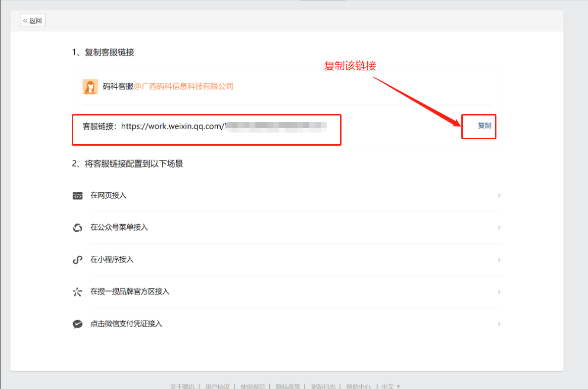Image resolution: width=588 pixels, height=389 pixels.
Task: Open the 在搜一搜品牌官方区接入 row arrow
Action: 499,292
